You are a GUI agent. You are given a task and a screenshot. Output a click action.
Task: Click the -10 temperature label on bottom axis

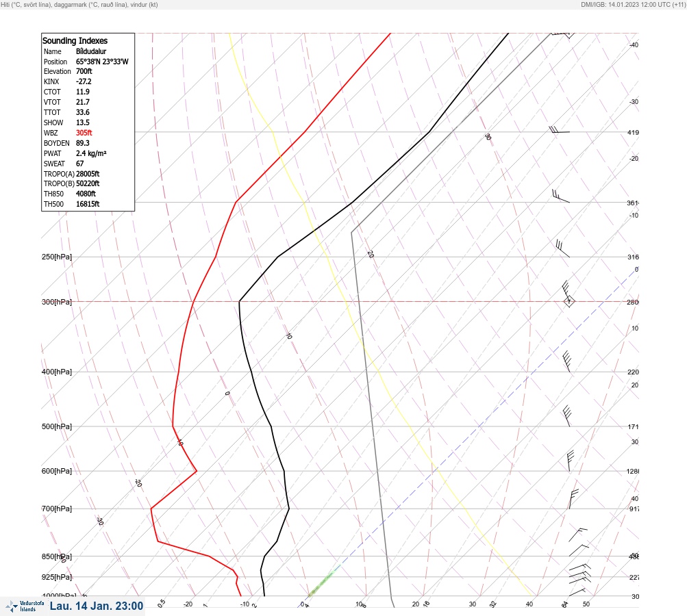pyautogui.click(x=245, y=604)
